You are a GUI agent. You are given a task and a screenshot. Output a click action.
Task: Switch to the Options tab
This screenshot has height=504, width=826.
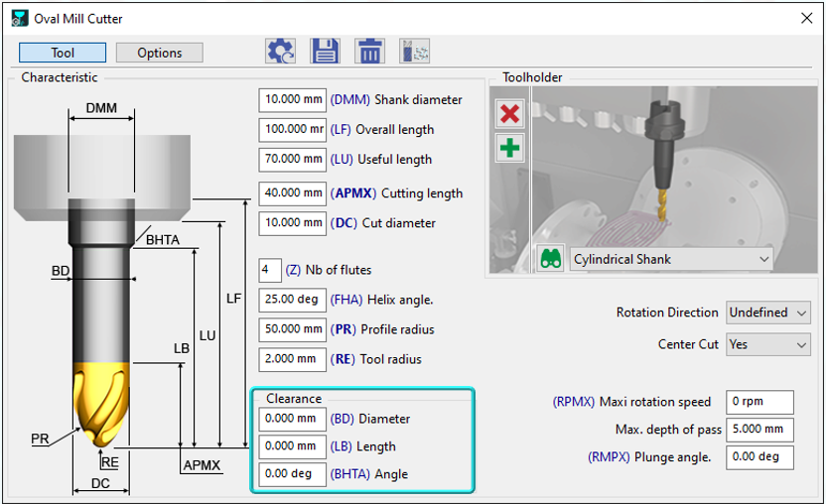click(160, 53)
